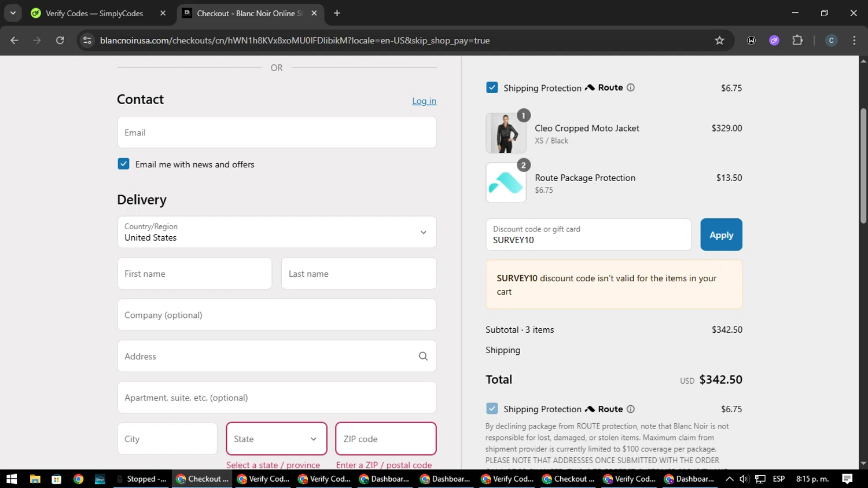The width and height of the screenshot is (868, 488).
Task: Expand the Country/Region dropdown
Action: (x=277, y=232)
